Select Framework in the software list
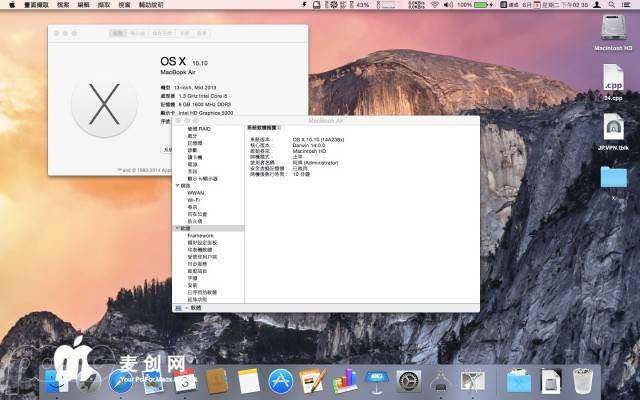640x400 pixels. [x=201, y=235]
